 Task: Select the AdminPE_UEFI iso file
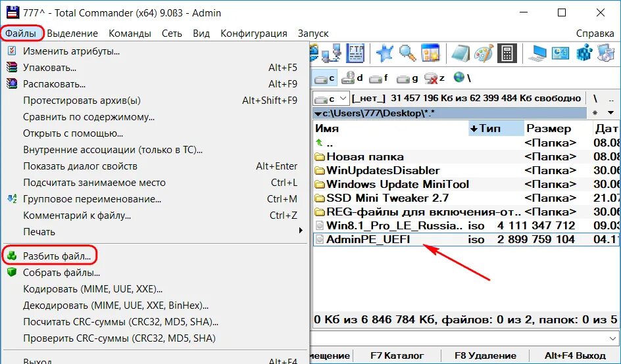466,239
